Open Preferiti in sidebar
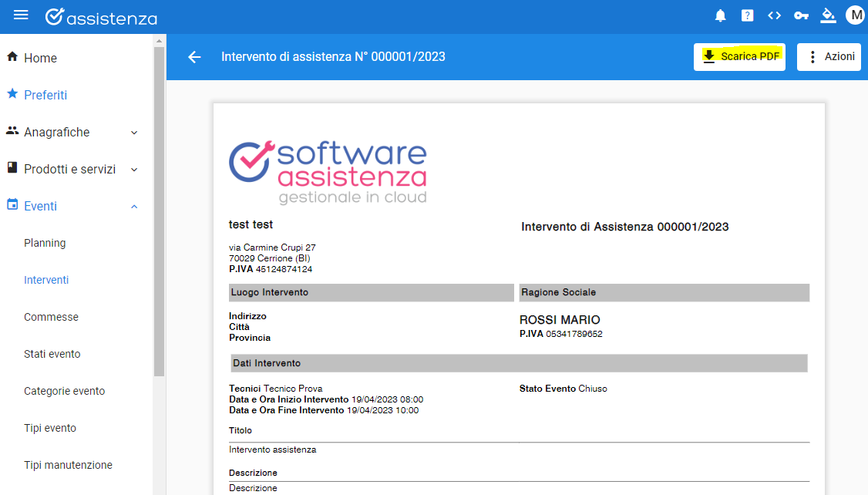 click(x=45, y=96)
